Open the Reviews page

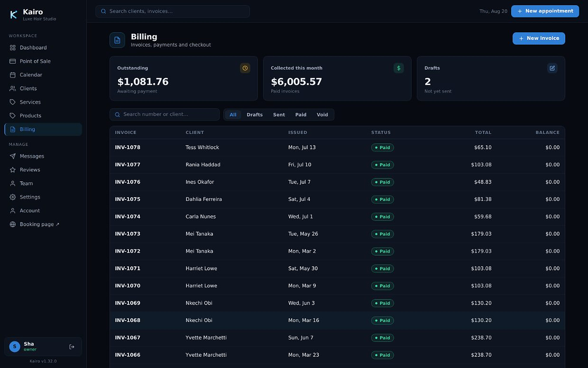pos(43,170)
